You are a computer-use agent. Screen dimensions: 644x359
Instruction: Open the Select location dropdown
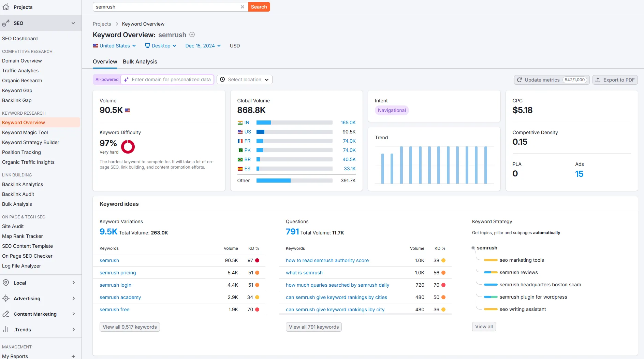coord(245,80)
